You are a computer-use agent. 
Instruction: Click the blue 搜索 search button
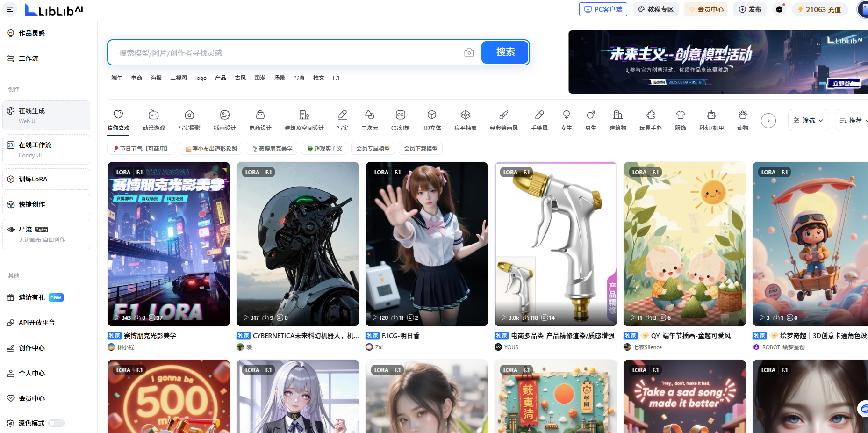click(x=505, y=52)
